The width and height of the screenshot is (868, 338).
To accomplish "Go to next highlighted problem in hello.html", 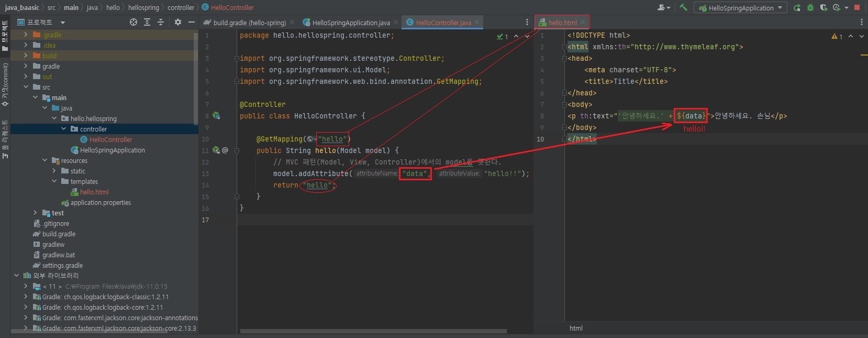I will click(x=862, y=36).
